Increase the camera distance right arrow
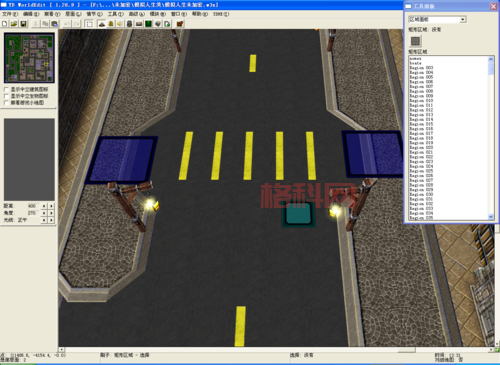 tap(51, 206)
